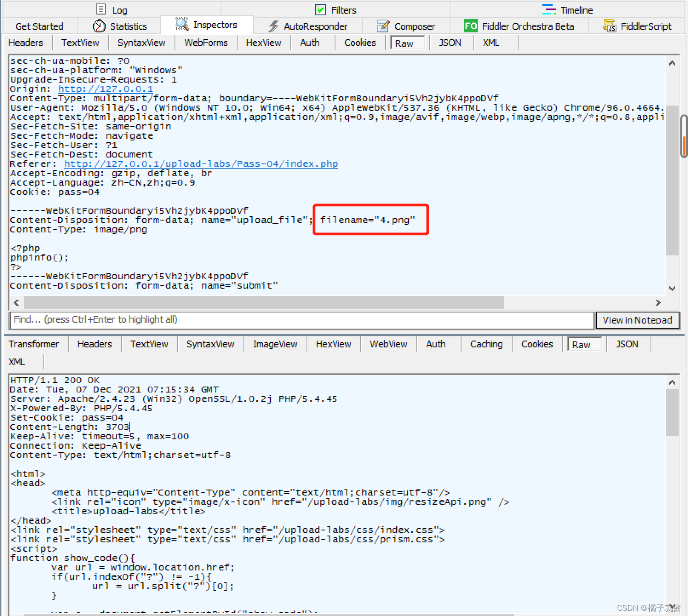Open the request HexView tab
The width and height of the screenshot is (688, 616).
point(264,43)
